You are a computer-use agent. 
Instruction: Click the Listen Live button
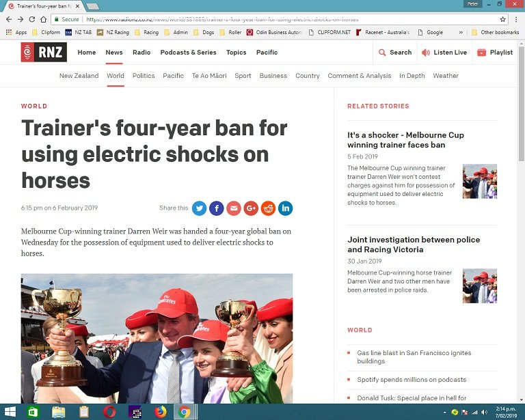pyautogui.click(x=444, y=53)
